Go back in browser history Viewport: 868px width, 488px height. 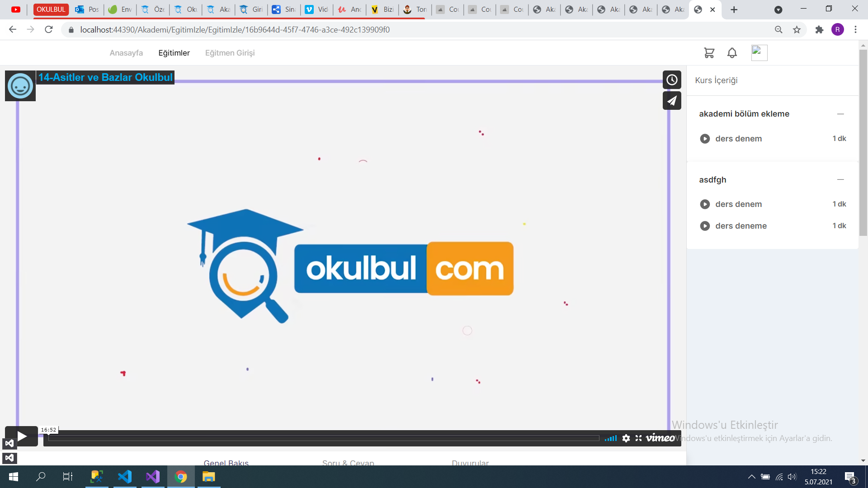(x=13, y=30)
